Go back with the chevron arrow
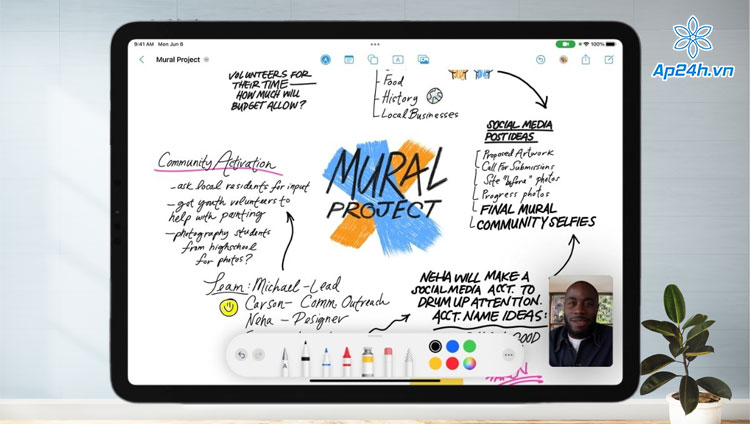Screen dimensions: 750x424 pos(142,60)
